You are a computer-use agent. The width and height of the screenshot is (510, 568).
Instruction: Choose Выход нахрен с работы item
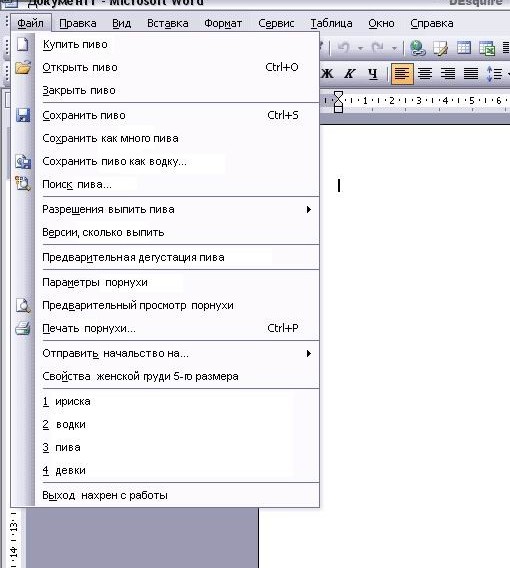coord(177,495)
